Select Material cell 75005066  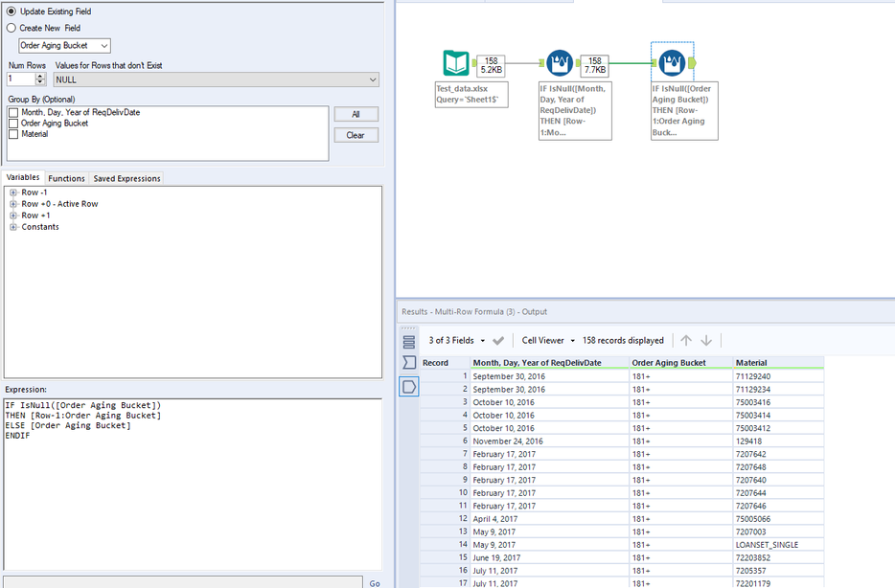tap(778, 519)
